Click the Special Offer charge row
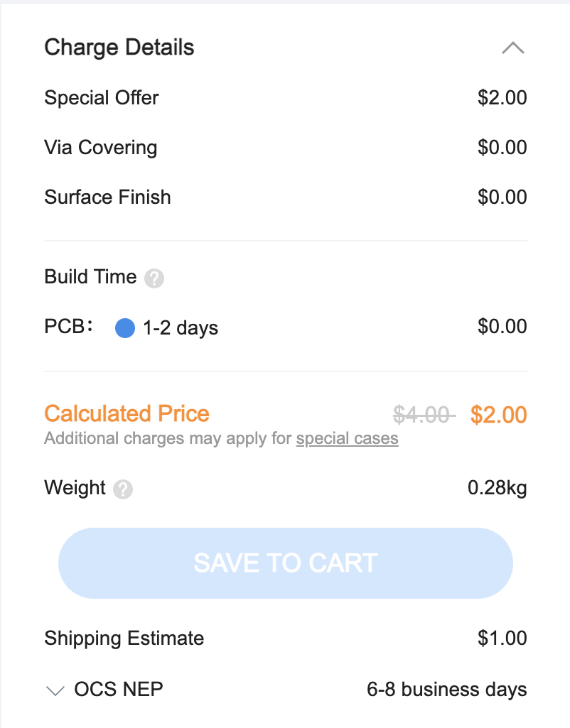Viewport: 570px width, 728px height. (x=285, y=98)
